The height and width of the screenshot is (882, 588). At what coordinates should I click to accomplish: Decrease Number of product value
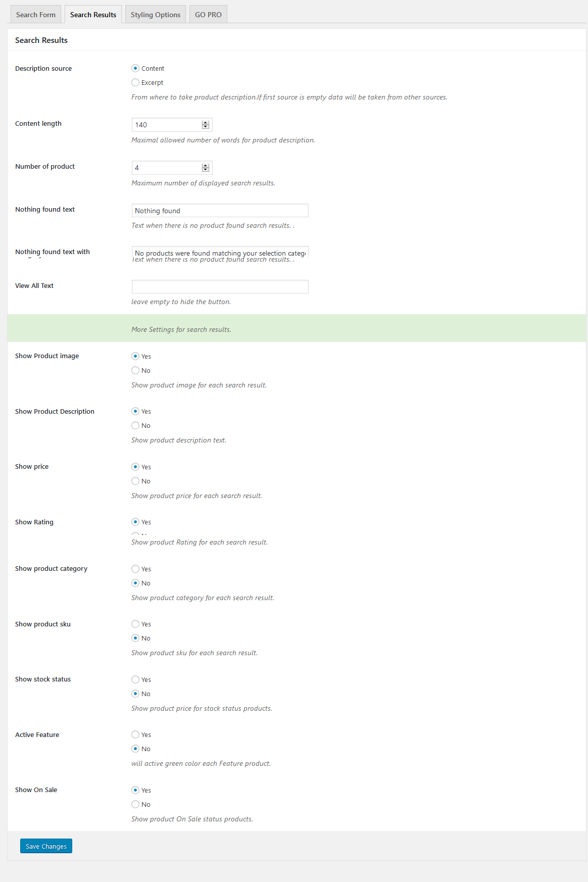[x=205, y=170]
